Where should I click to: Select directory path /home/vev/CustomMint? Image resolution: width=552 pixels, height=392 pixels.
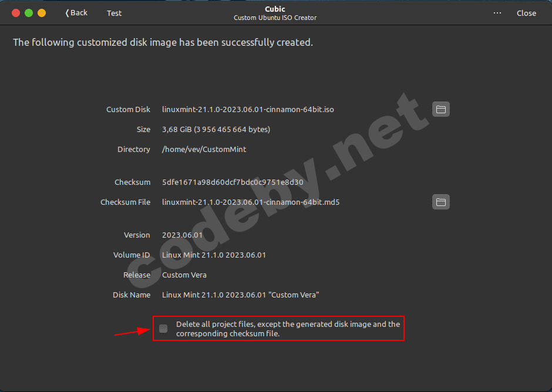(x=204, y=150)
